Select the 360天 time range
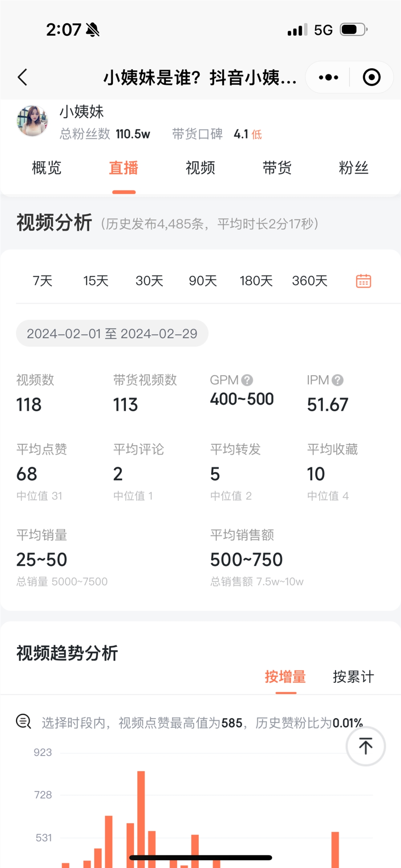The width and height of the screenshot is (401, 868). pos(309,281)
